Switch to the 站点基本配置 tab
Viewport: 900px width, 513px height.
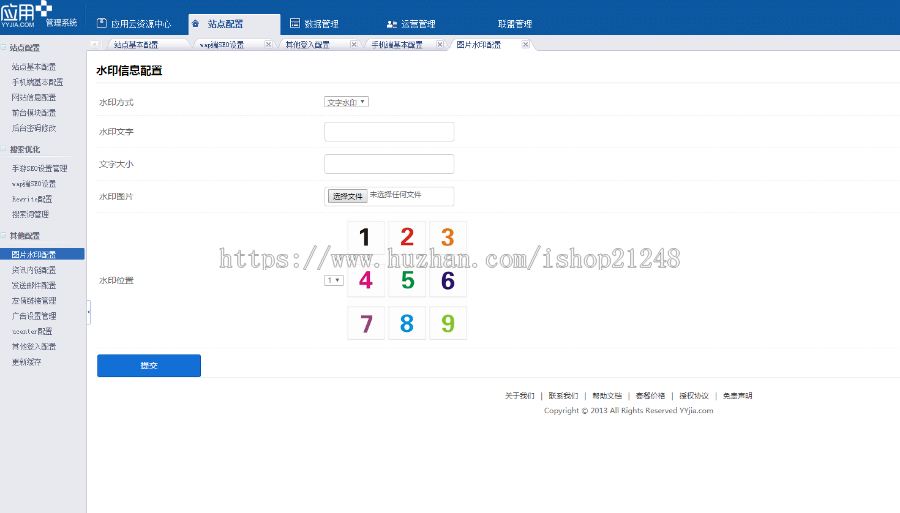(135, 45)
